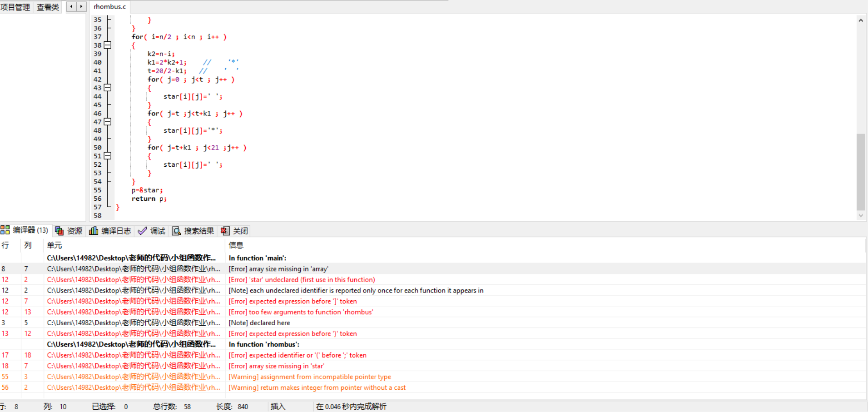Switch to the 项目管理 sidebar tab
Screen dimensions: 868x412
click(x=15, y=7)
